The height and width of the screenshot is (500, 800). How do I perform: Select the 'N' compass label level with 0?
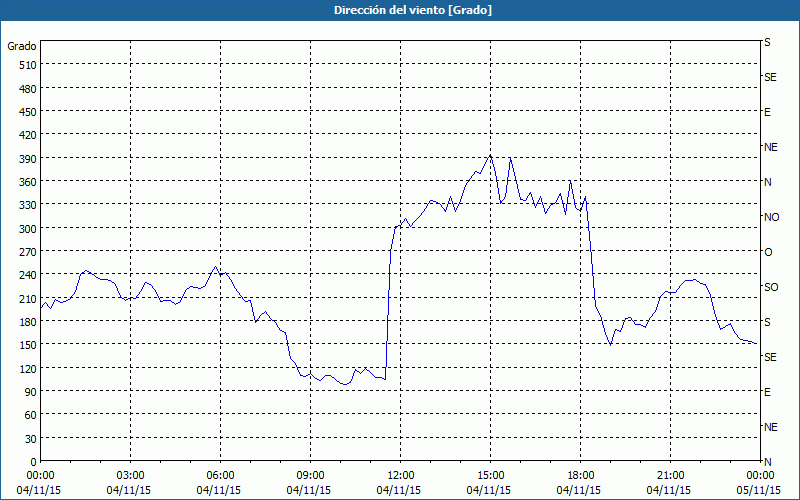click(767, 462)
